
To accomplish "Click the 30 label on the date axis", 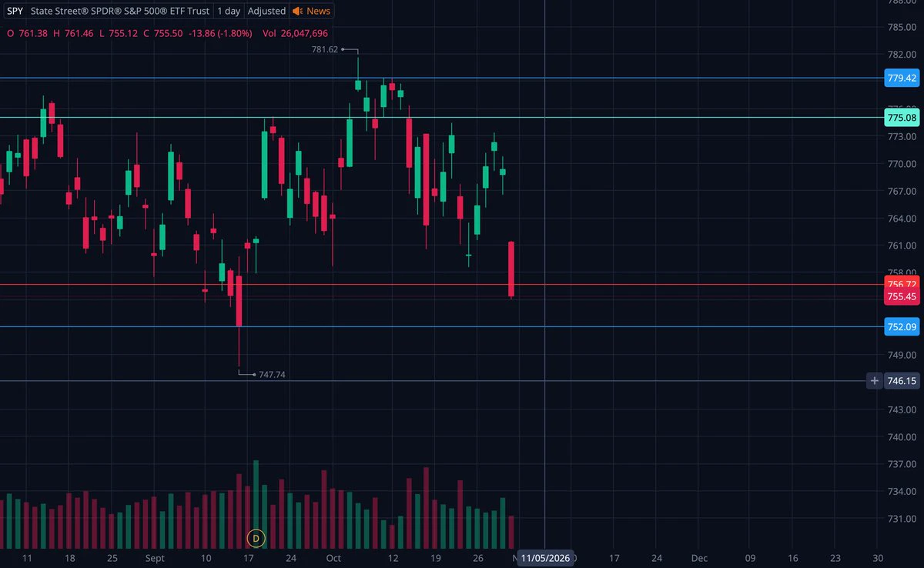I will tap(877, 557).
